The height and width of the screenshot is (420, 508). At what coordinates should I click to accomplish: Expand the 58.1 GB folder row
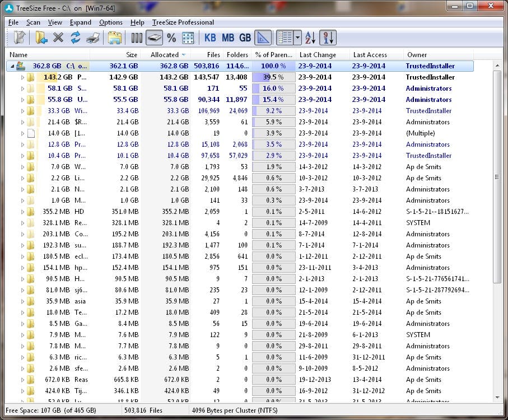(22, 88)
